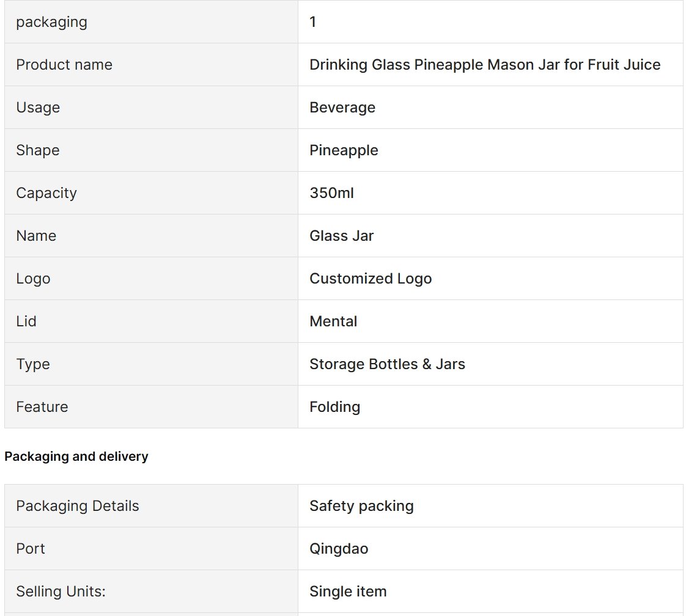
Task: Select the 'Folding' feature value
Action: click(334, 407)
